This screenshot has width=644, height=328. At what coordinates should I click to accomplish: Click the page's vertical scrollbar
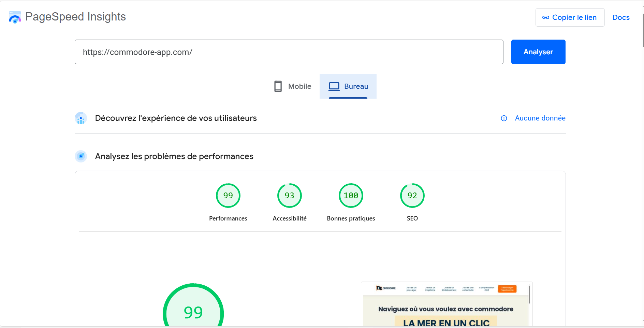click(x=643, y=31)
